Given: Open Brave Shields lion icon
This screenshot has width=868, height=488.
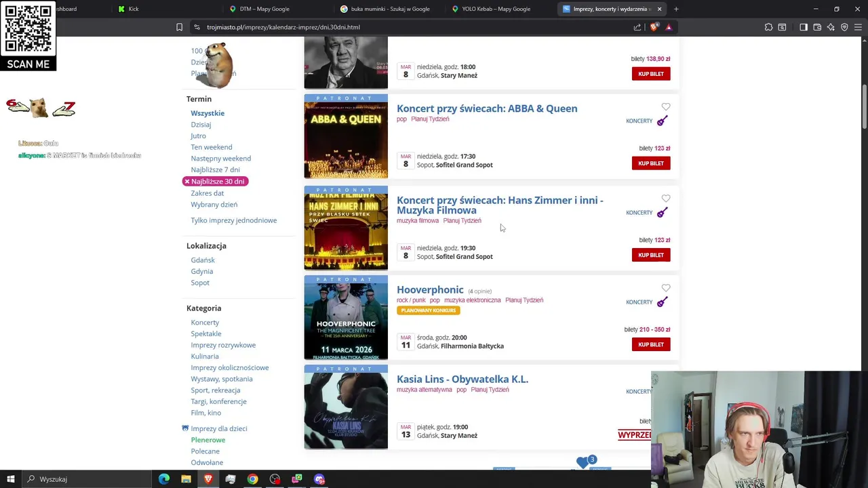Looking at the screenshot, I should pyautogui.click(x=654, y=27).
